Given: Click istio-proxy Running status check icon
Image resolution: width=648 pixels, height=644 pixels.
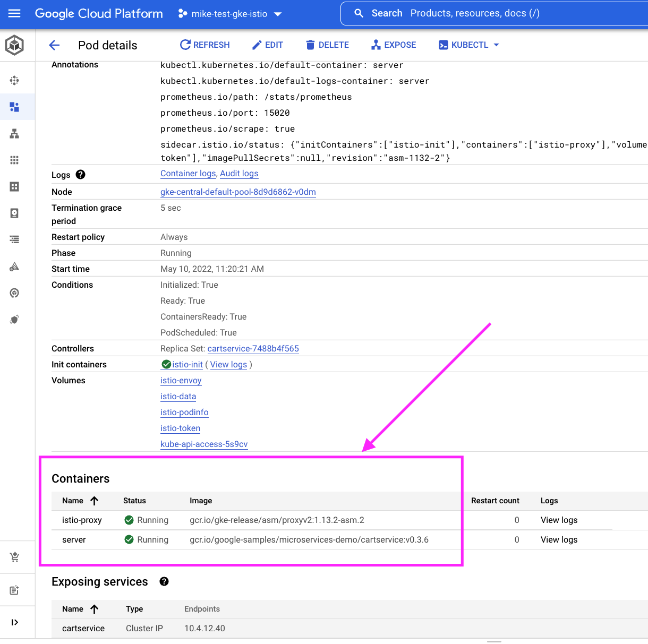Looking at the screenshot, I should (x=129, y=520).
